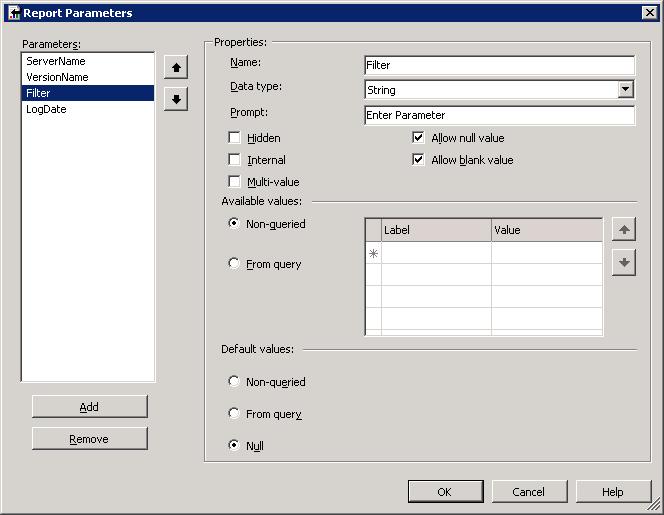The height and width of the screenshot is (515, 664).
Task: Select the ServerName parameter
Action: tap(88, 61)
